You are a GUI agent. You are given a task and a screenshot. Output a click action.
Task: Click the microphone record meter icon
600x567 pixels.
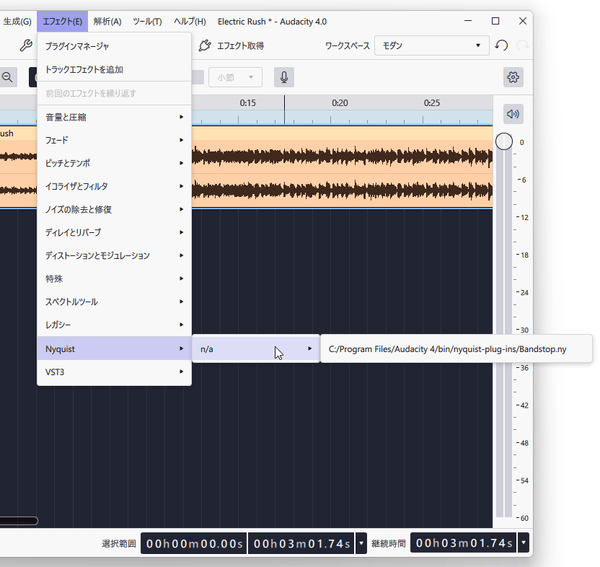click(x=284, y=77)
